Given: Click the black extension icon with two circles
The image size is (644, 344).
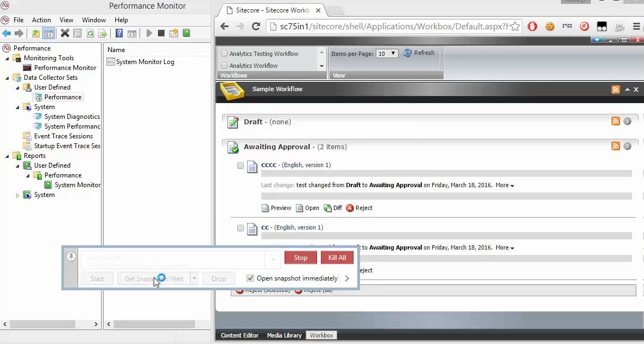Looking at the screenshot, I should pyautogui.click(x=602, y=26).
